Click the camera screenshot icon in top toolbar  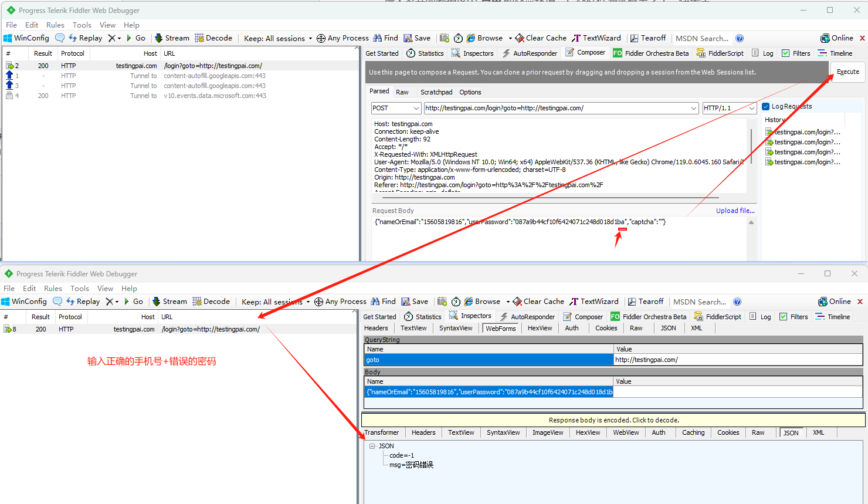pos(445,38)
